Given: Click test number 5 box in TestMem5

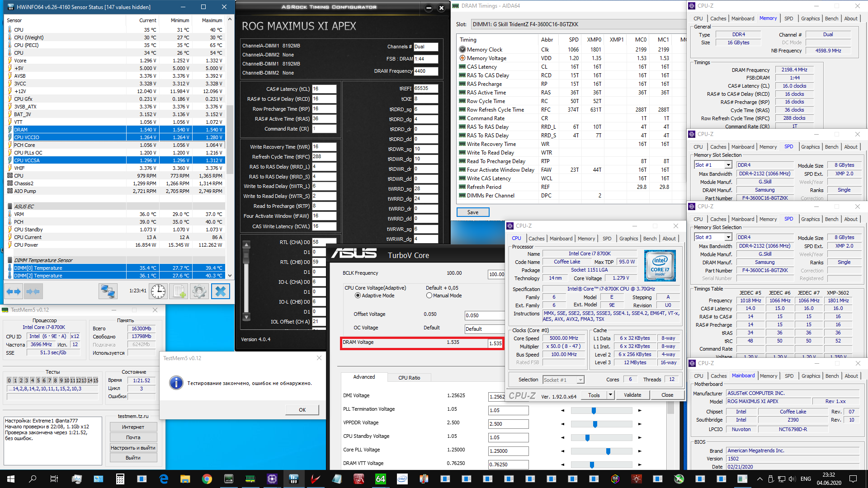Looking at the screenshot, I should pos(38,380).
